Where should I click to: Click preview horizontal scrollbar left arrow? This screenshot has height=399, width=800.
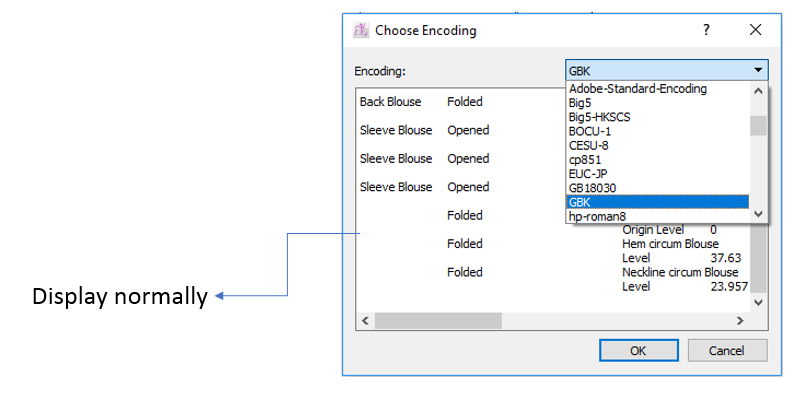[x=365, y=321]
